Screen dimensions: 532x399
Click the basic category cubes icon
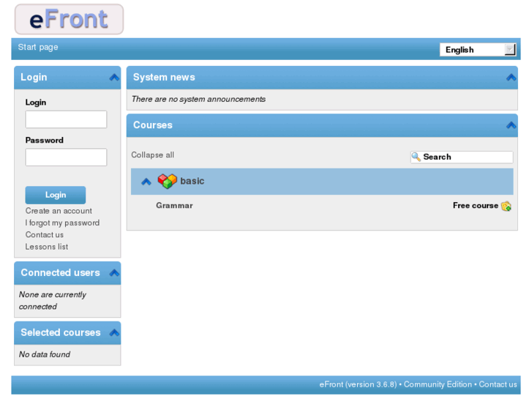point(168,181)
